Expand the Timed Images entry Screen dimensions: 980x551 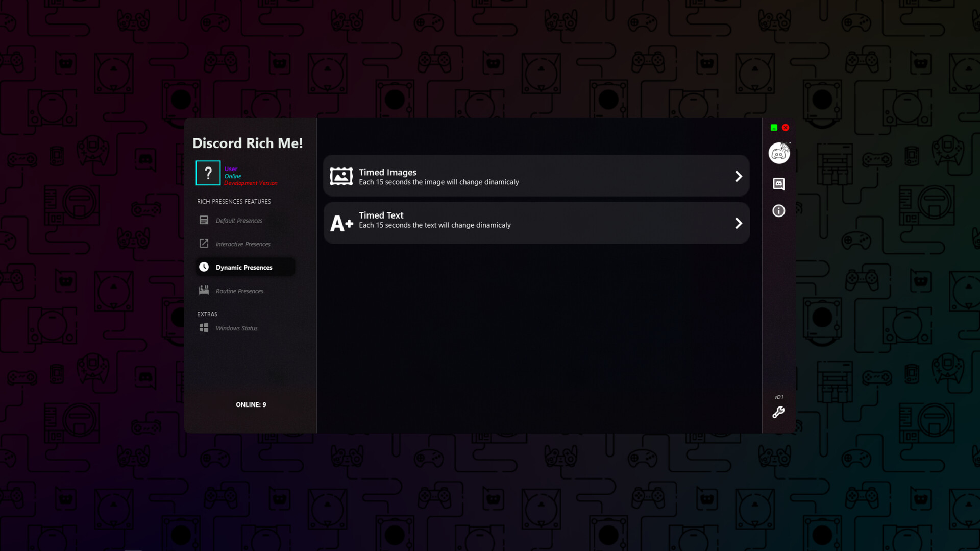point(739,176)
